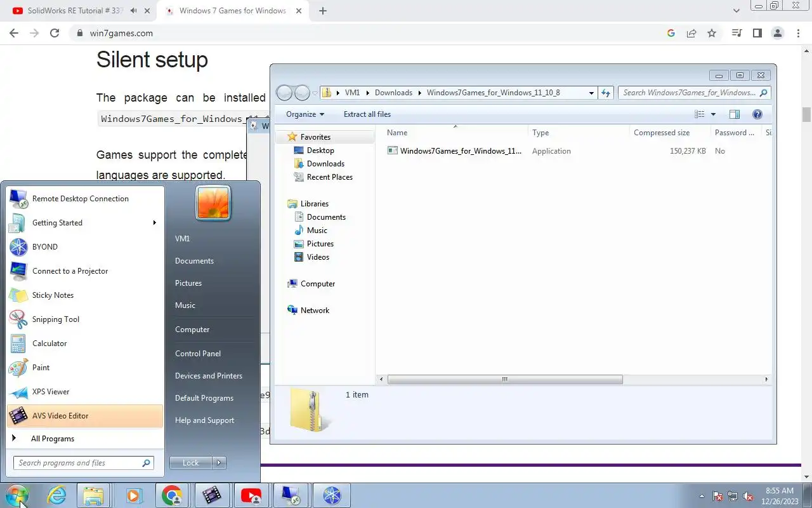Reload the win7games.com page

point(55,33)
